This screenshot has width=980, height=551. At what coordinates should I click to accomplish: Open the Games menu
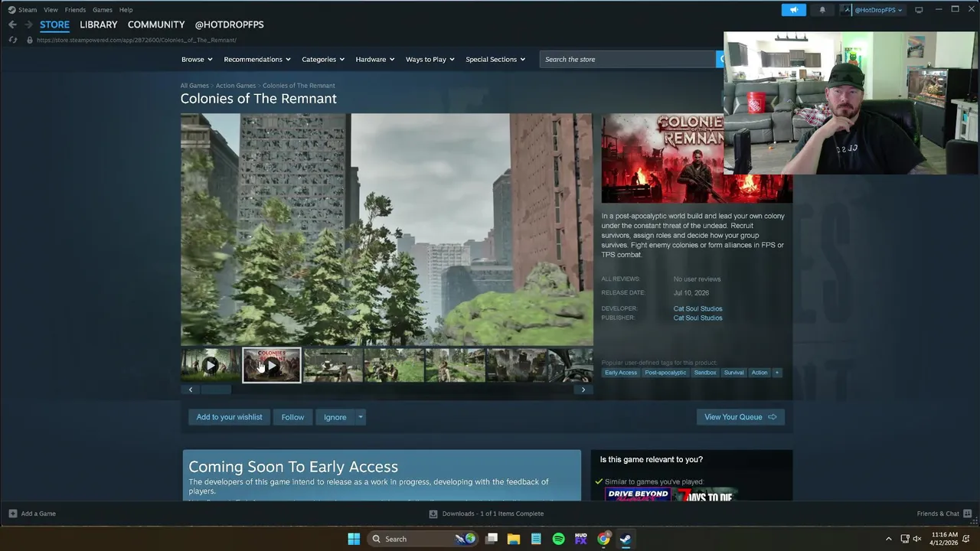pos(103,10)
